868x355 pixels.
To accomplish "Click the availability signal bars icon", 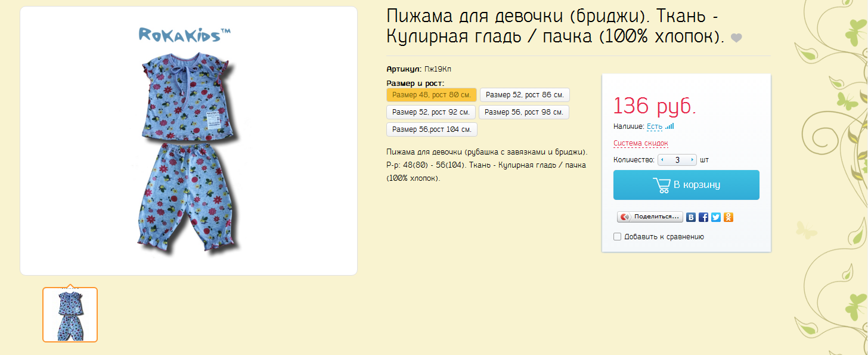I will click(x=669, y=126).
